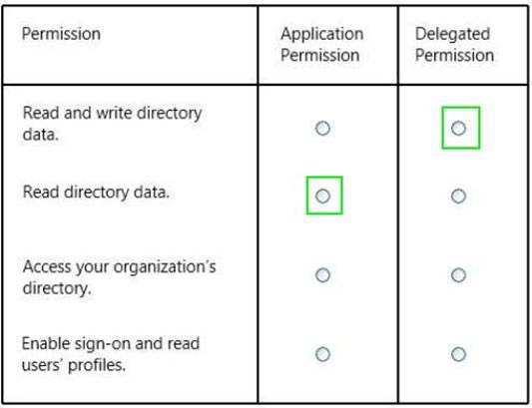Viewport: 532px width, 408px height.
Task: Click the word 'organization's' in third row
Action: (x=165, y=267)
